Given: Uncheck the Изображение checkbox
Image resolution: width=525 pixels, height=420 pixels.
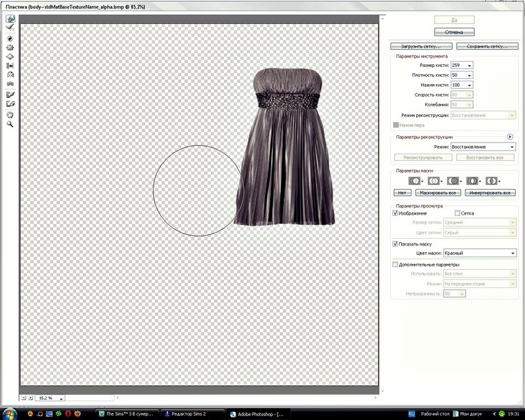Looking at the screenshot, I should pos(395,213).
